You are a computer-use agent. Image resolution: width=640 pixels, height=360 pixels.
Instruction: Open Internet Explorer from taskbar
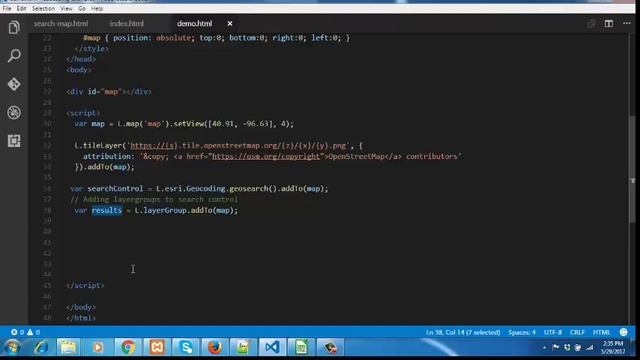coord(41,347)
